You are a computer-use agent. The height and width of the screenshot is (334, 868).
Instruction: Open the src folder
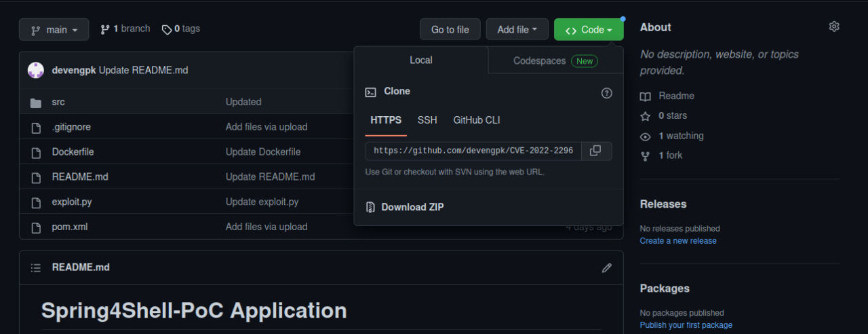coord(58,102)
